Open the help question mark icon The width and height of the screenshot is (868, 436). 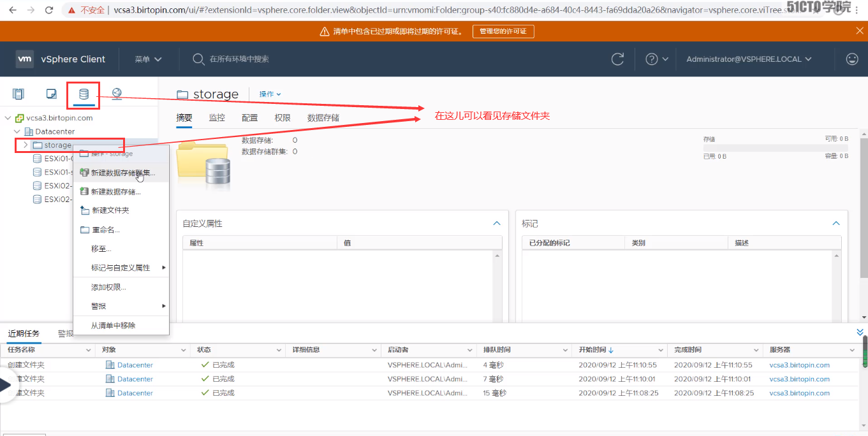coord(651,59)
